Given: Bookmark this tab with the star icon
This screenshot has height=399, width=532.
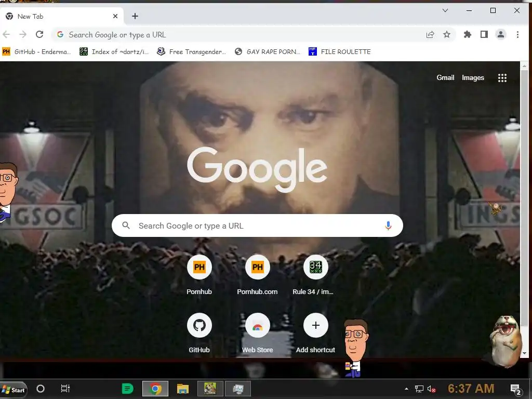Looking at the screenshot, I should coord(447,35).
